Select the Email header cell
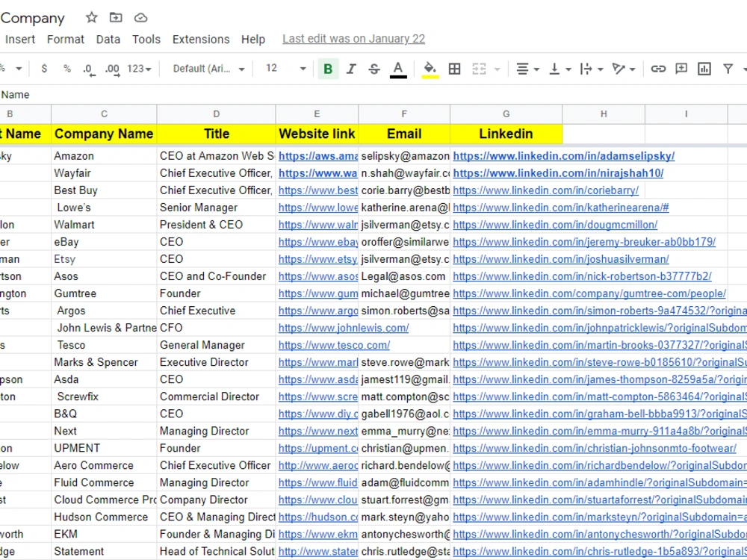747x560 pixels. tap(404, 134)
